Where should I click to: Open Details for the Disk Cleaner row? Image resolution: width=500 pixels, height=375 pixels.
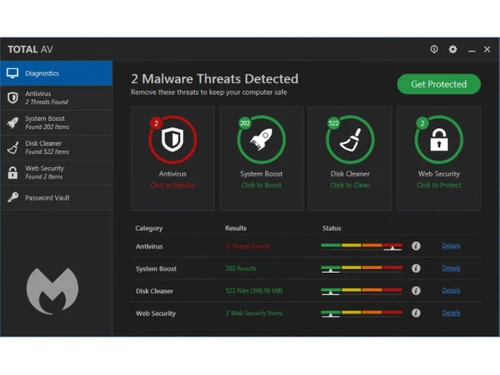click(x=451, y=291)
